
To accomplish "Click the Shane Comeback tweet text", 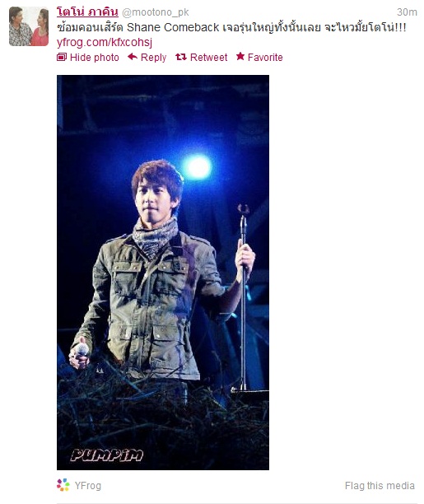I will pyautogui.click(x=231, y=28).
